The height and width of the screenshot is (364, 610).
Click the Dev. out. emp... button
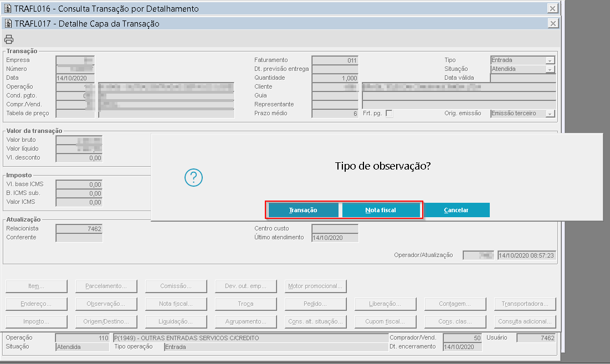pos(246,286)
